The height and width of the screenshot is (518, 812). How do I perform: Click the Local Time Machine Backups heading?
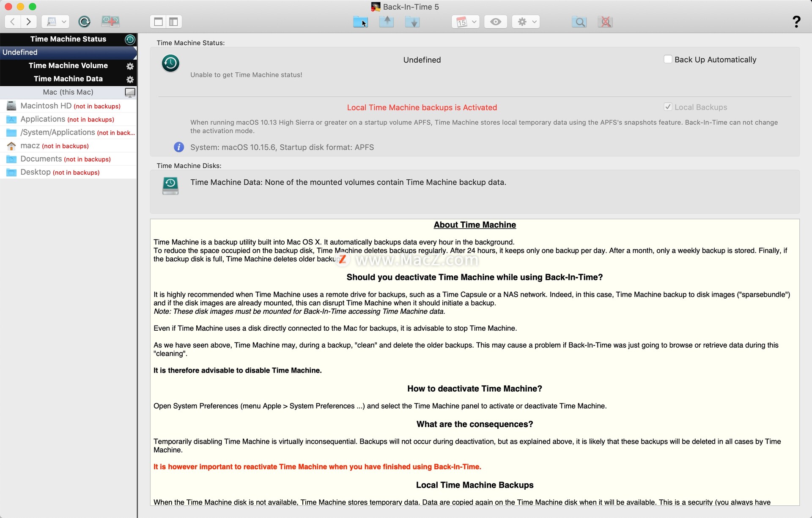click(475, 485)
